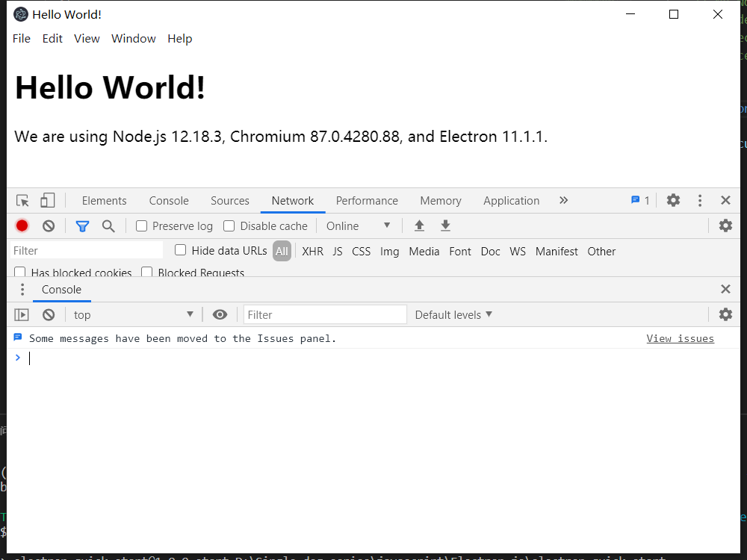Select the All request type filter
This screenshot has height=560, width=747.
[282, 251]
